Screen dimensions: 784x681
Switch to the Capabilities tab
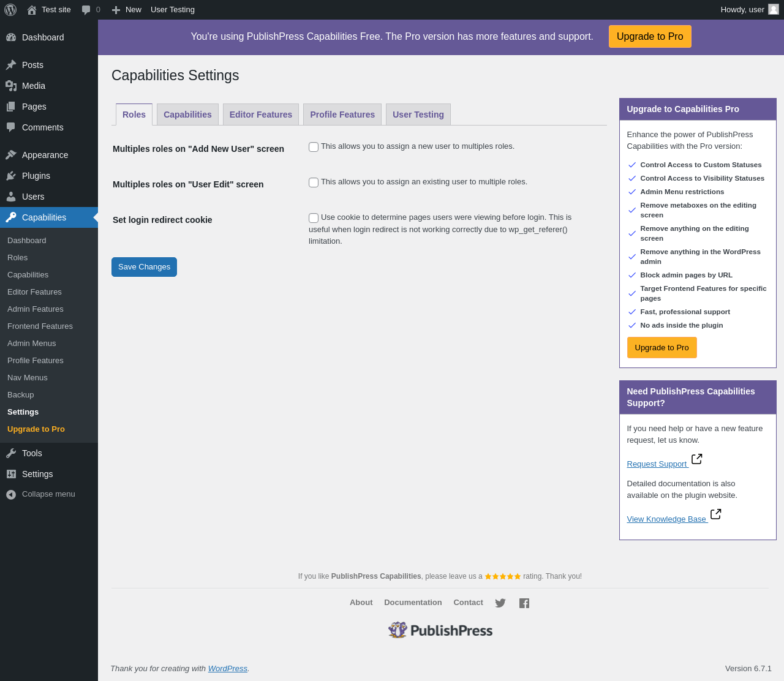coord(187,115)
